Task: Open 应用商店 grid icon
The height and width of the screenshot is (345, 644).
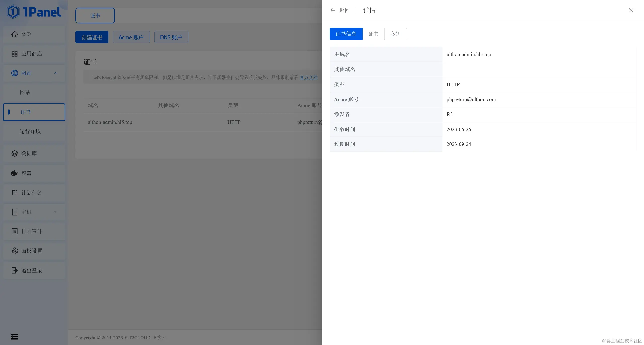Action: pyautogui.click(x=15, y=54)
